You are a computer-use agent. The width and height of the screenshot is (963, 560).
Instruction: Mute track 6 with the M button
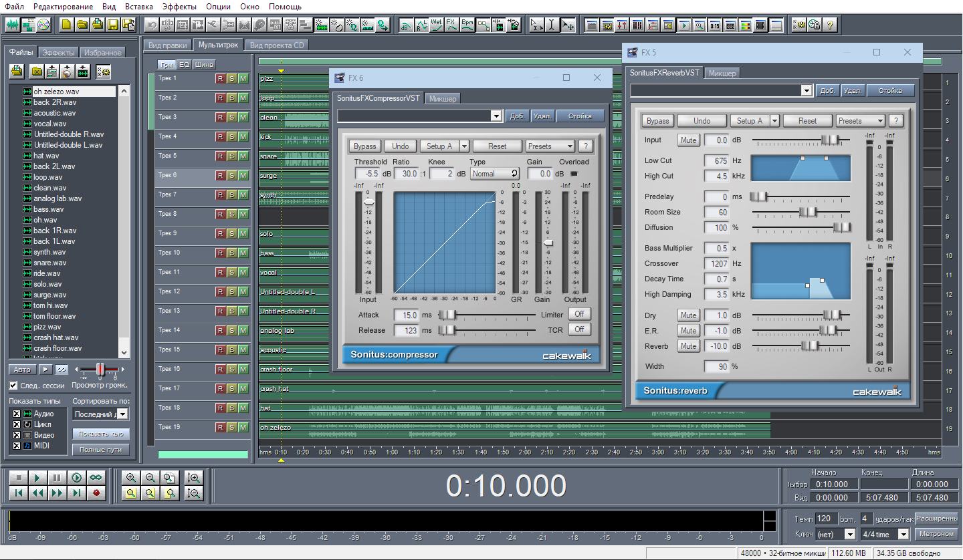pos(243,175)
